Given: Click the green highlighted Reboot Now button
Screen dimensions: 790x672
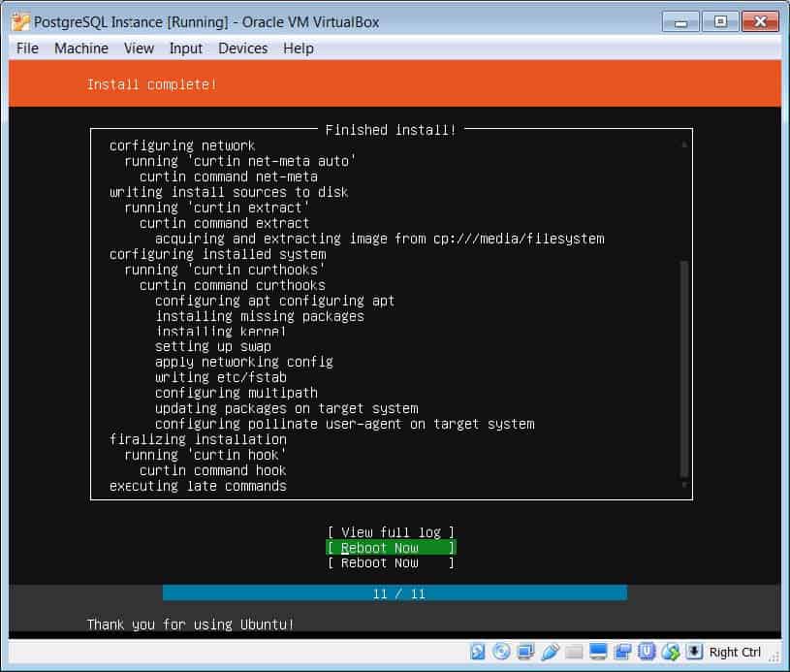Looking at the screenshot, I should coord(391,548).
